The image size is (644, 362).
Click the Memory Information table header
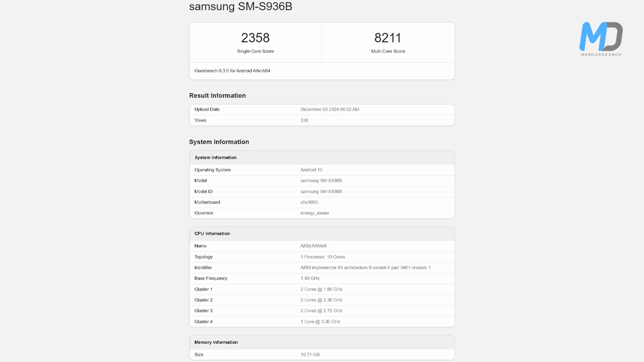(x=216, y=342)
